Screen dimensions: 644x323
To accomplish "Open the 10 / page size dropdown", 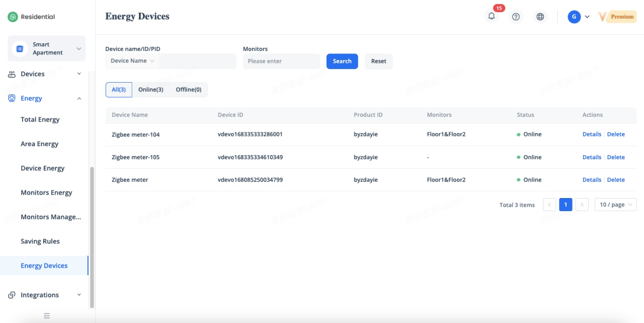I will pos(616,205).
